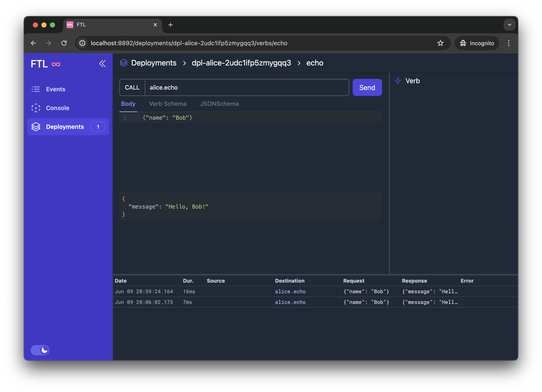This screenshot has height=392, width=542.
Task: Select the Body tab
Action: point(128,104)
